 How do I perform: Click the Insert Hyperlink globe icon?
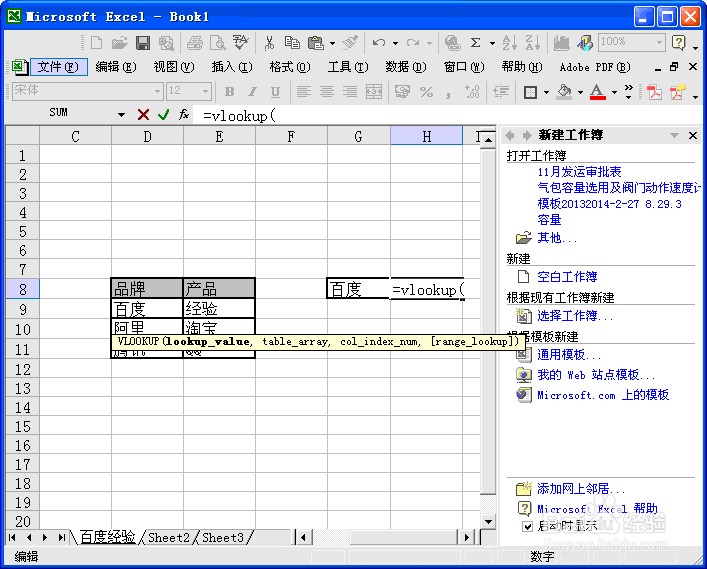coord(452,43)
